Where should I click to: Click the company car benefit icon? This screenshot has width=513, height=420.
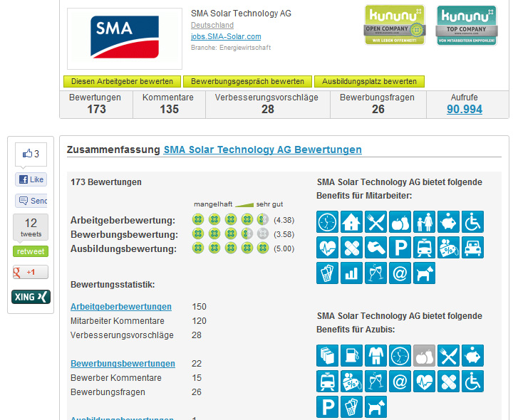(x=472, y=248)
